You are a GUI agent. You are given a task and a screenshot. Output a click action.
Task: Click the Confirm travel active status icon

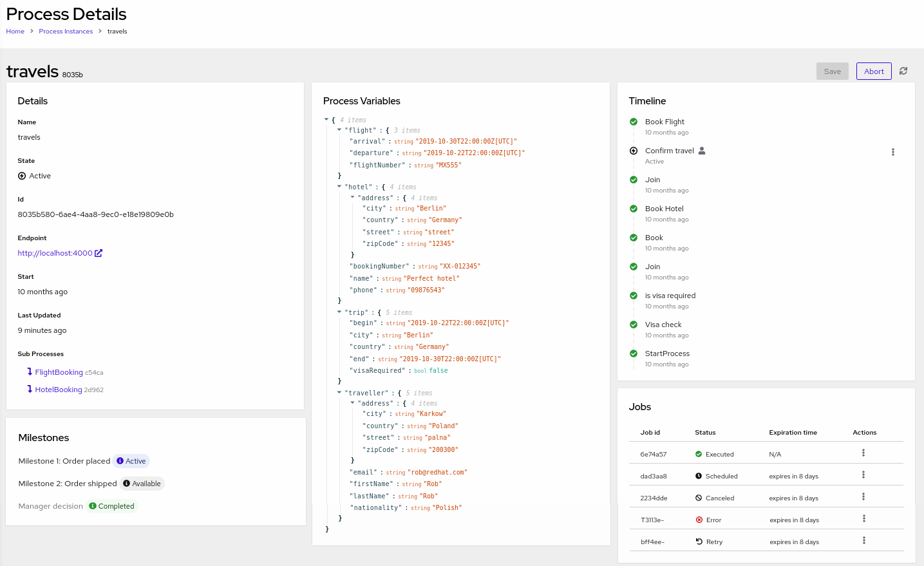point(634,151)
